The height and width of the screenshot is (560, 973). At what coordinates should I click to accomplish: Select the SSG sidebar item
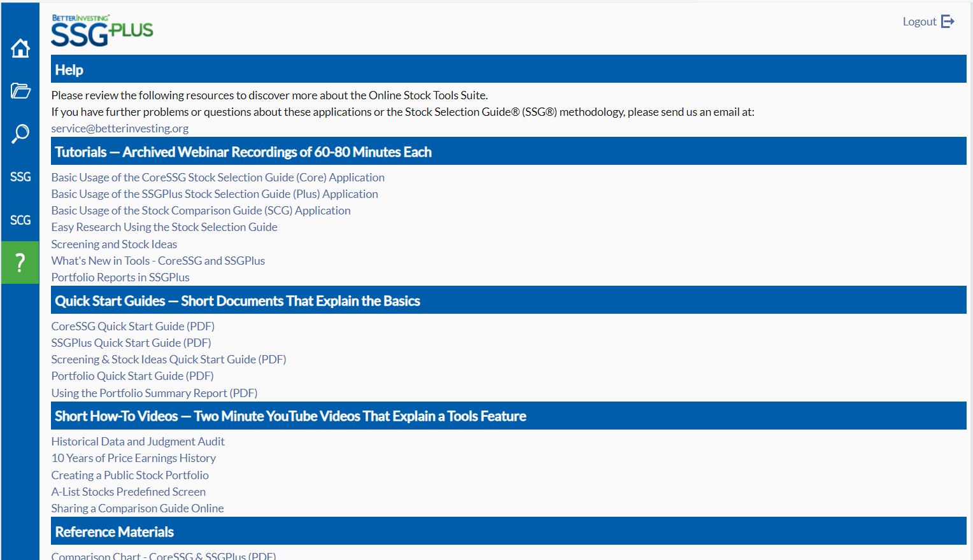tap(20, 177)
